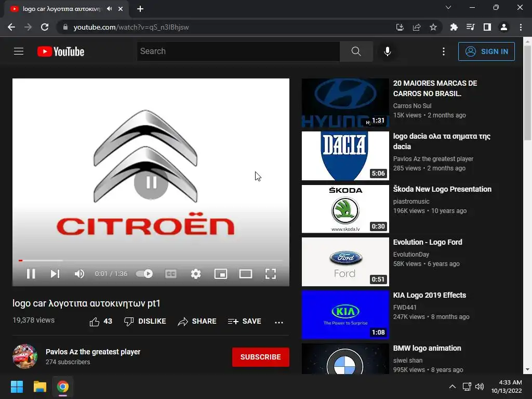Click the large pause overlay in the video
This screenshot has height=399, width=532.
point(151,182)
